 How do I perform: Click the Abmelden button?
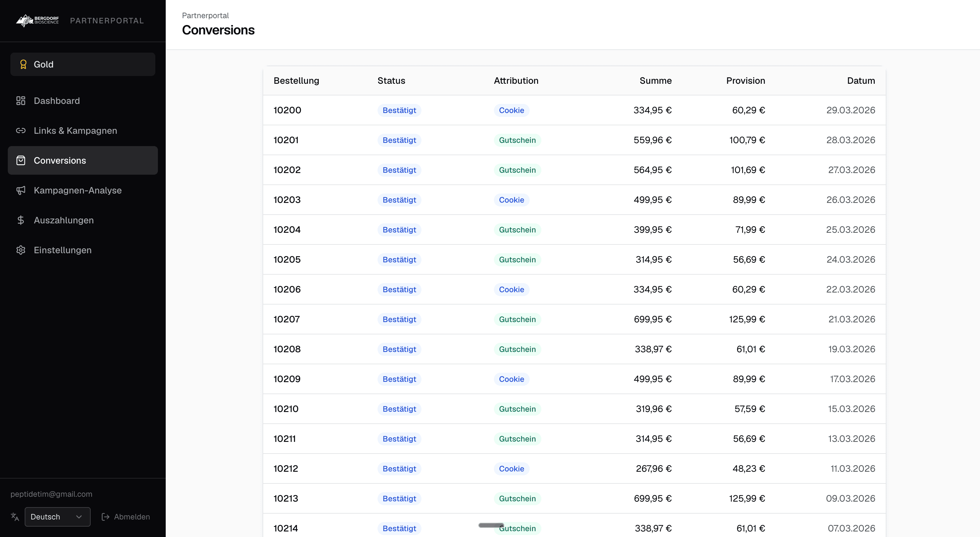click(125, 517)
